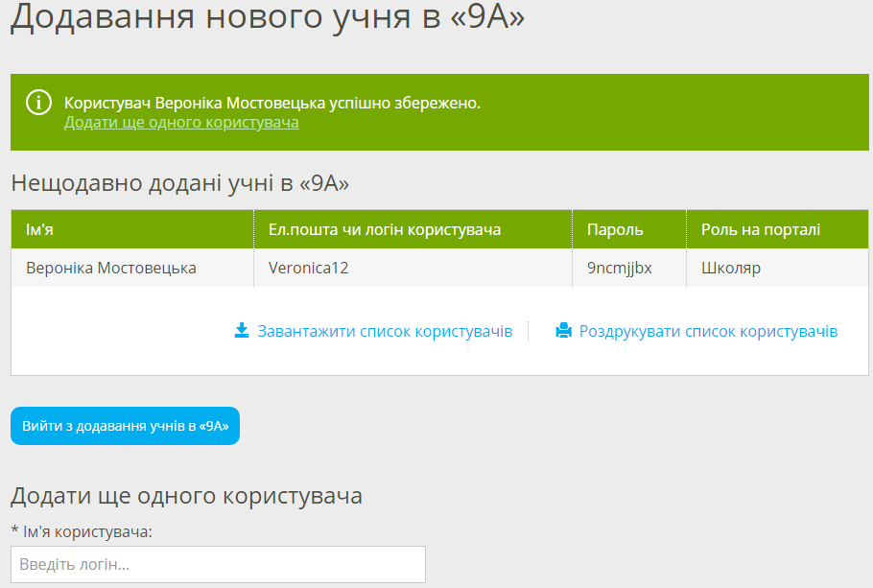Screen dimensions: 873x588
Task: Click the heading 'Нещодавно додані учні в «9А»'
Action: coord(179,182)
